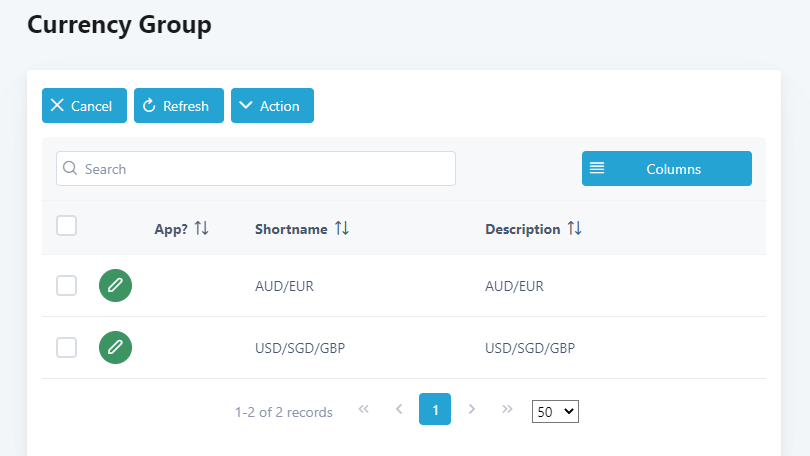Jump to last page double-chevron icon
810x456 pixels.
[x=507, y=410]
